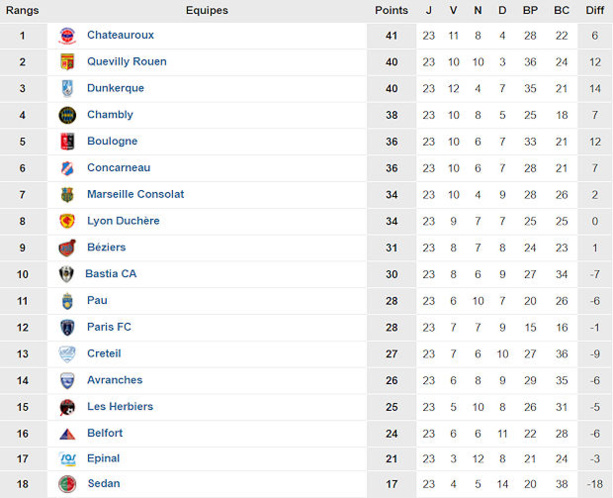Click the Quevilly Rouen club logo
613x498 pixels.
67,62
